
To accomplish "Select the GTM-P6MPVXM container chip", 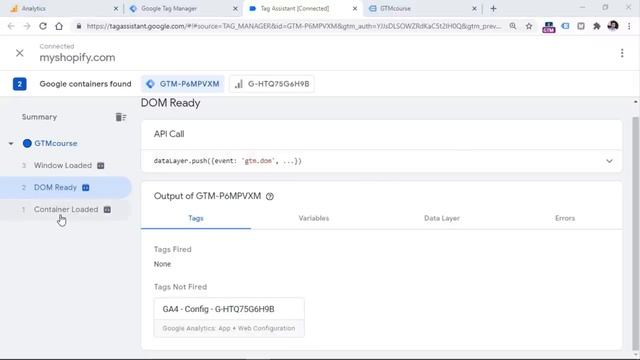I will [x=183, y=84].
